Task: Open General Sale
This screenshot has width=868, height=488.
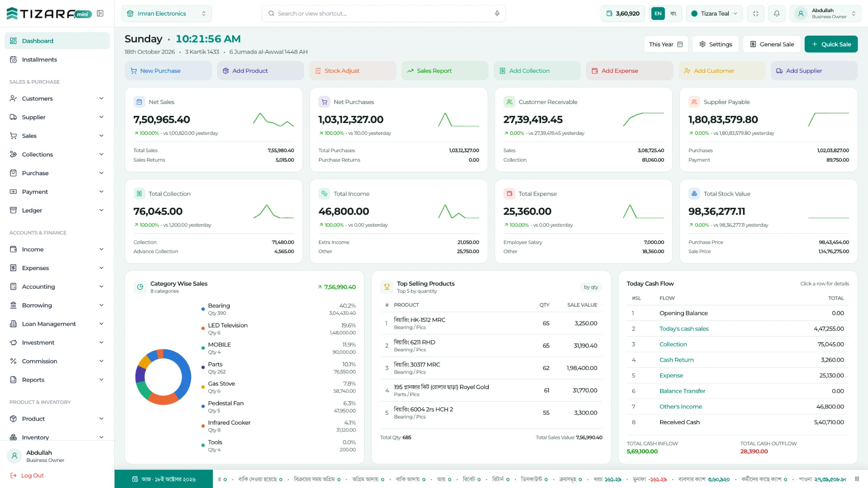Action: click(772, 44)
